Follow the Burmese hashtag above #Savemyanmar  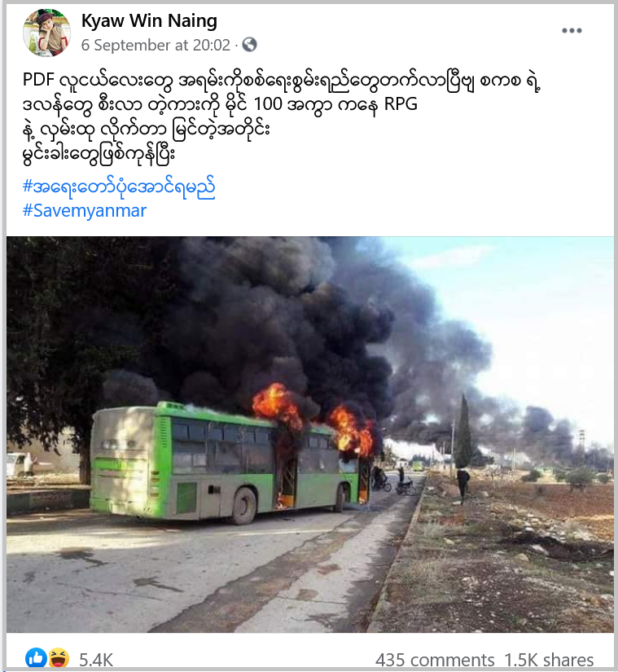[119, 187]
